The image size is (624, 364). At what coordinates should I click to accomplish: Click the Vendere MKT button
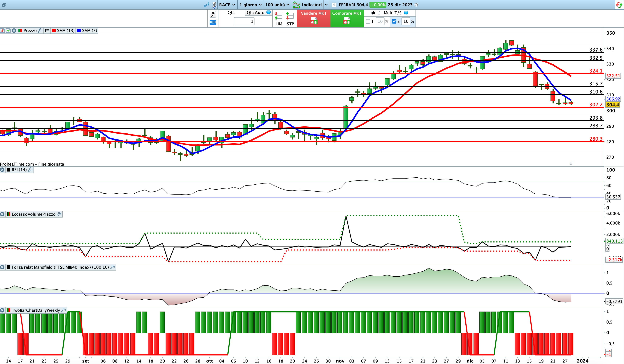(x=313, y=18)
